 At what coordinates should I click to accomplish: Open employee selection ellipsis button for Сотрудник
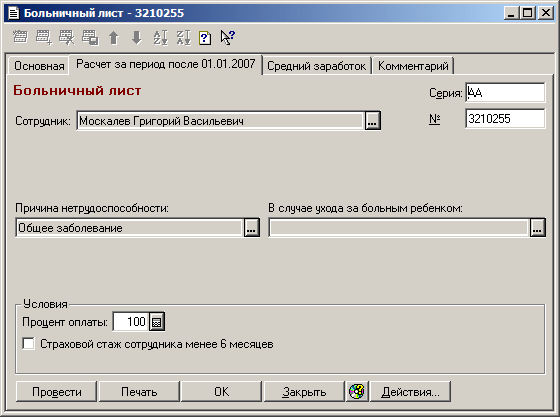[x=372, y=121]
